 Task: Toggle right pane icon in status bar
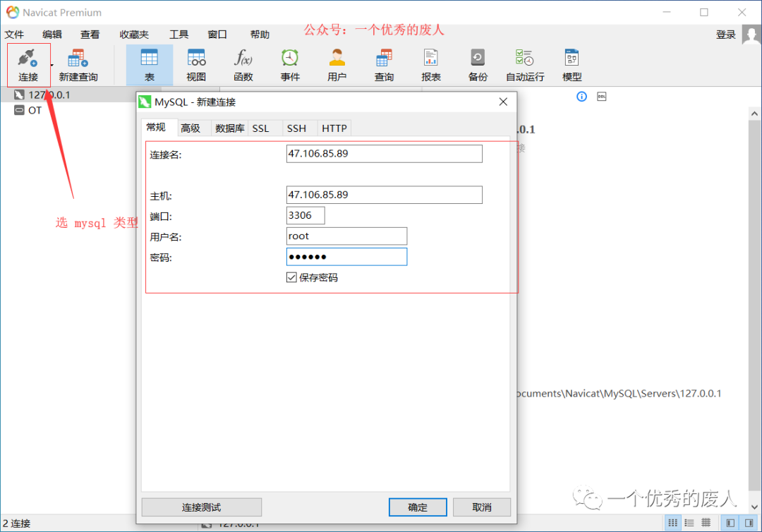(749, 523)
